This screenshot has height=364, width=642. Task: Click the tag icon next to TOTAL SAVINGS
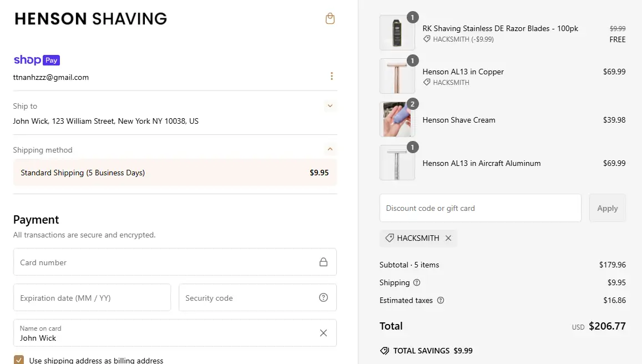coord(384,351)
